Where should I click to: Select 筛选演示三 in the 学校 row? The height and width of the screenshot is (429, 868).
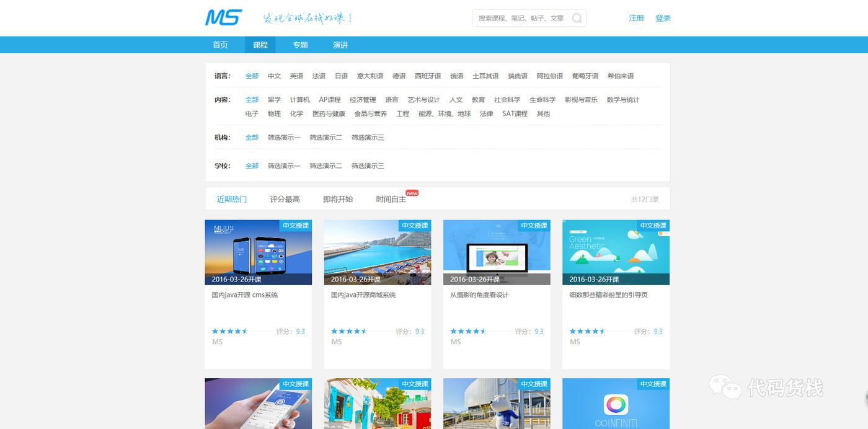[368, 166]
